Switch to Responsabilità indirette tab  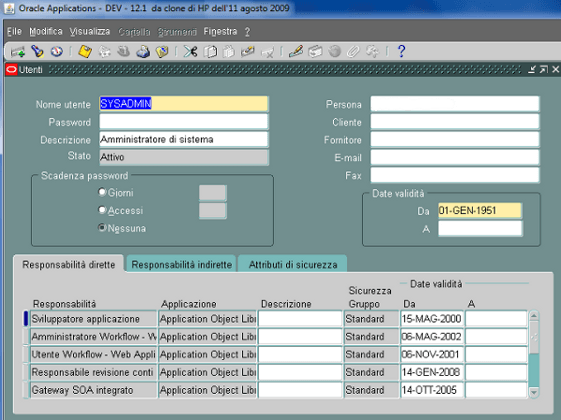coord(182,265)
